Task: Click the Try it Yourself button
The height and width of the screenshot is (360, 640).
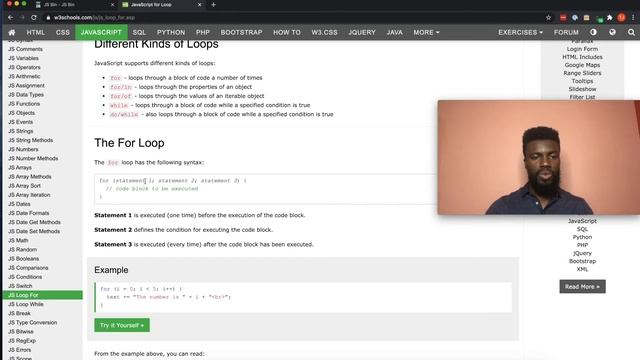Action: pos(122,325)
